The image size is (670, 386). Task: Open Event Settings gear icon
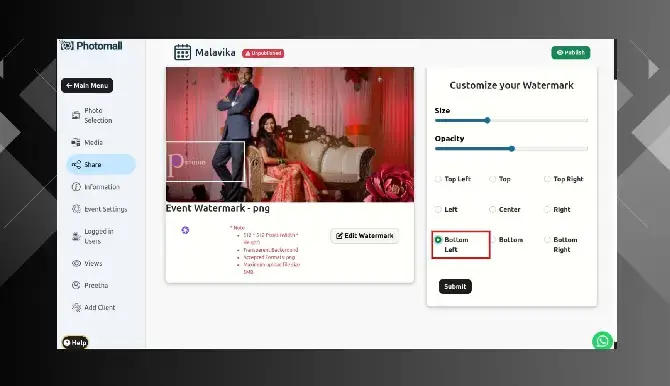coord(76,209)
